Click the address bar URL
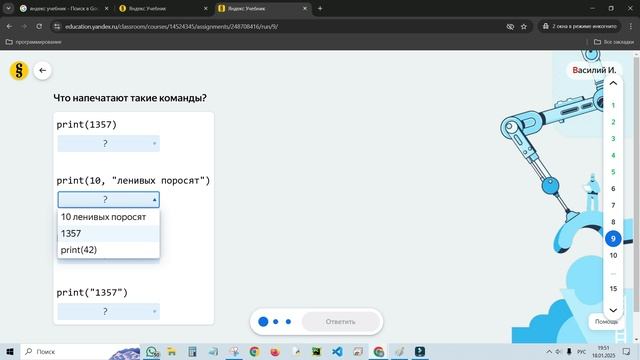Viewport: 640px width, 360px height. coord(171,27)
